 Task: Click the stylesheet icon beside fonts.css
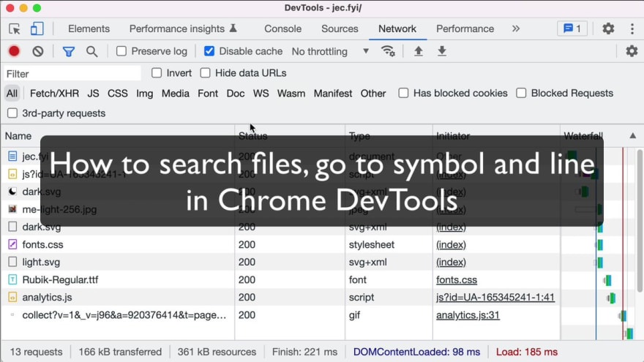tap(12, 244)
